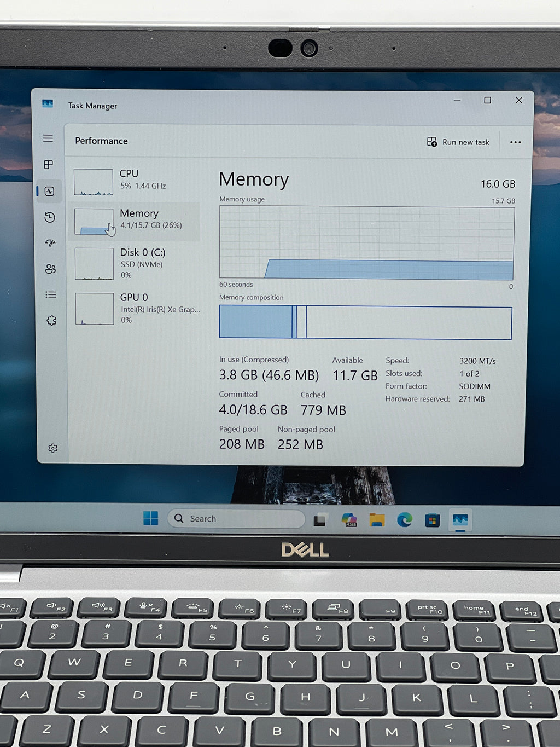
Task: Open Task View from the taskbar
Action: point(320,520)
